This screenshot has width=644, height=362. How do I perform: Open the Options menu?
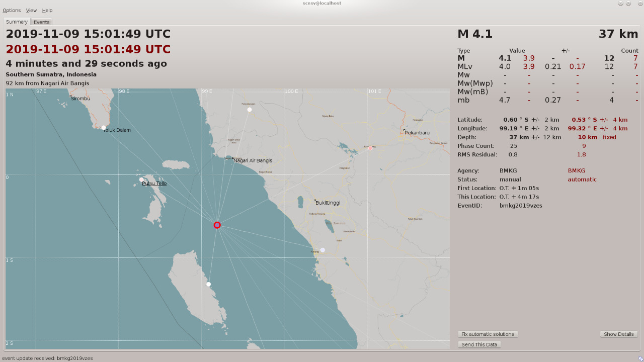[12, 11]
